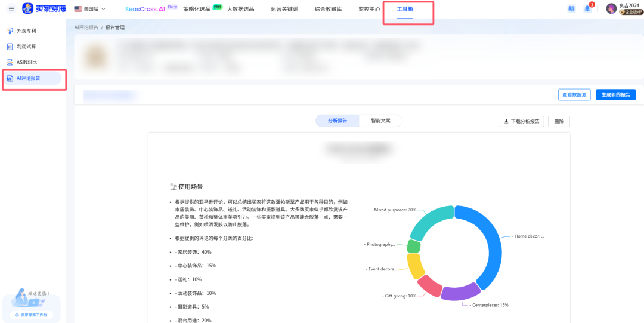Click the hamburger menu icon
Viewport: 644px width, 323px height.
point(11,9)
